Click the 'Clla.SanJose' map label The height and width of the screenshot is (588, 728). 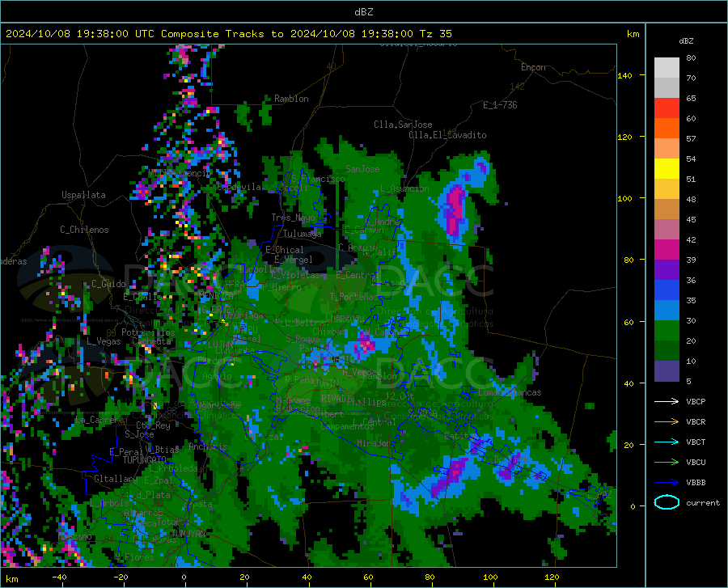[403, 125]
